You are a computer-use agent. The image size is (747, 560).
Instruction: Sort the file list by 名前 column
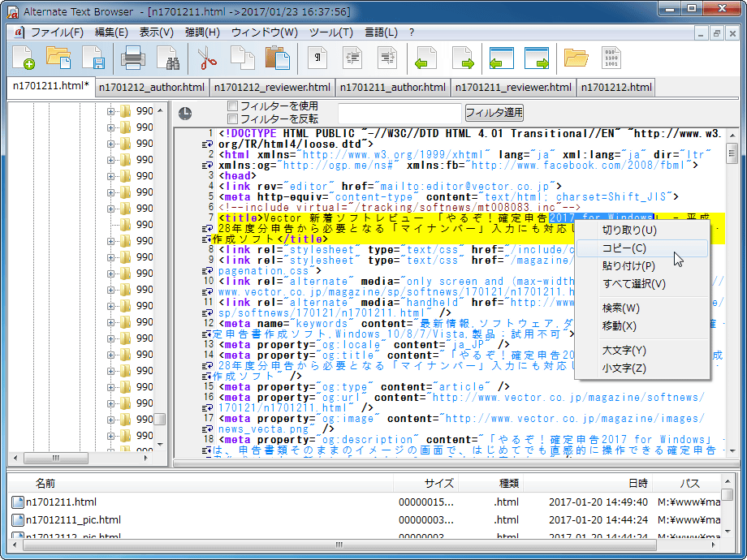pyautogui.click(x=200, y=484)
